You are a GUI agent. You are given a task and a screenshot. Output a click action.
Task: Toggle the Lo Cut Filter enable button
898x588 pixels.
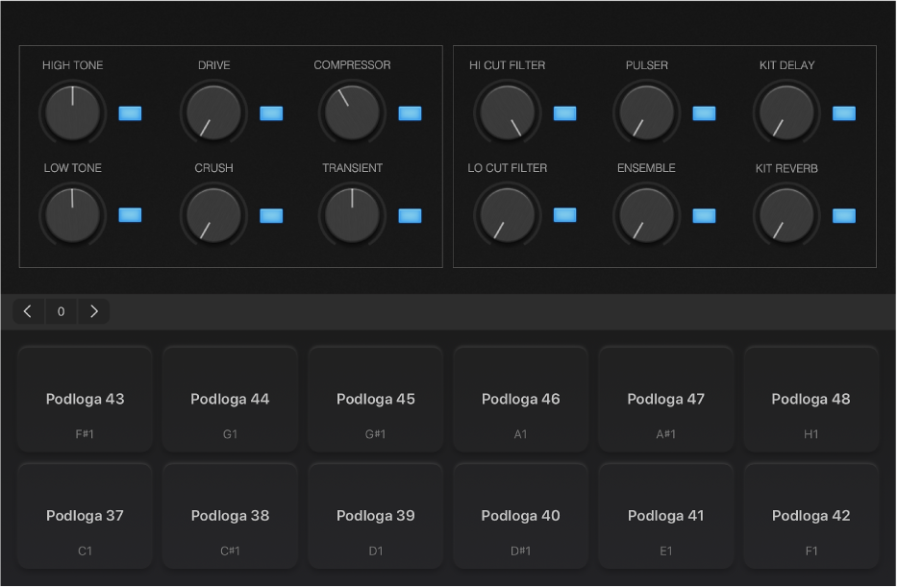click(x=565, y=215)
